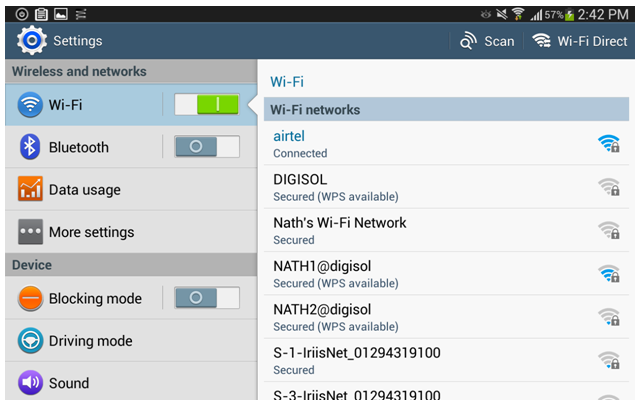
Task: Tap the Scan icon in header
Action: click(468, 41)
